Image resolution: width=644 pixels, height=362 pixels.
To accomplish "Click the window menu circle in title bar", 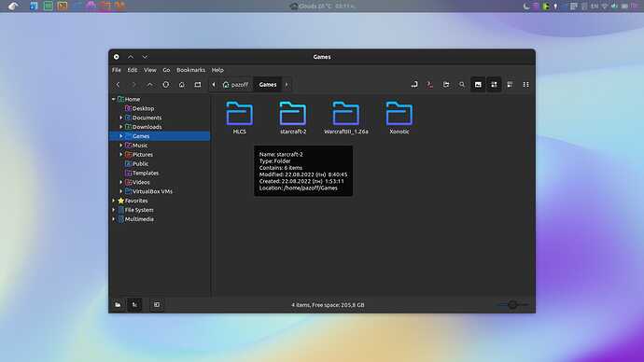I will tap(117, 57).
